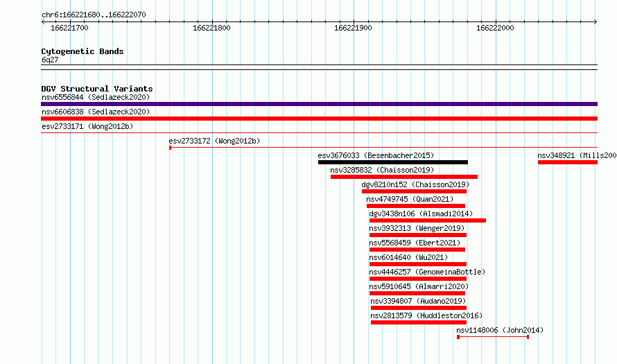
Task: Click the ruler's left arrow end
Action: pos(43,22)
